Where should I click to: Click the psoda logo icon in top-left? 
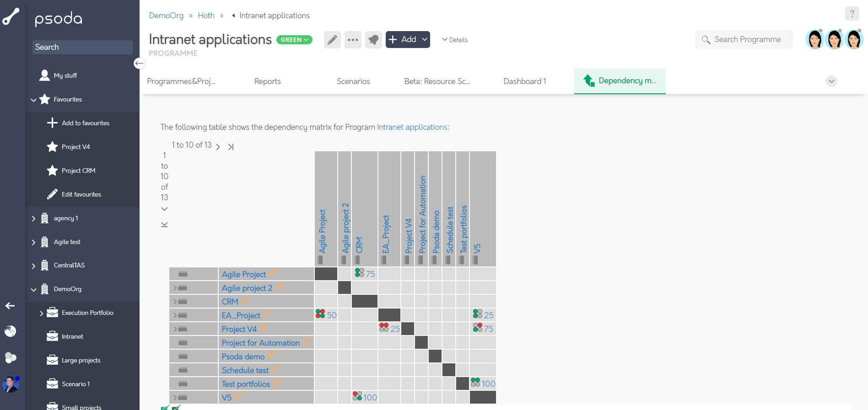point(11,16)
